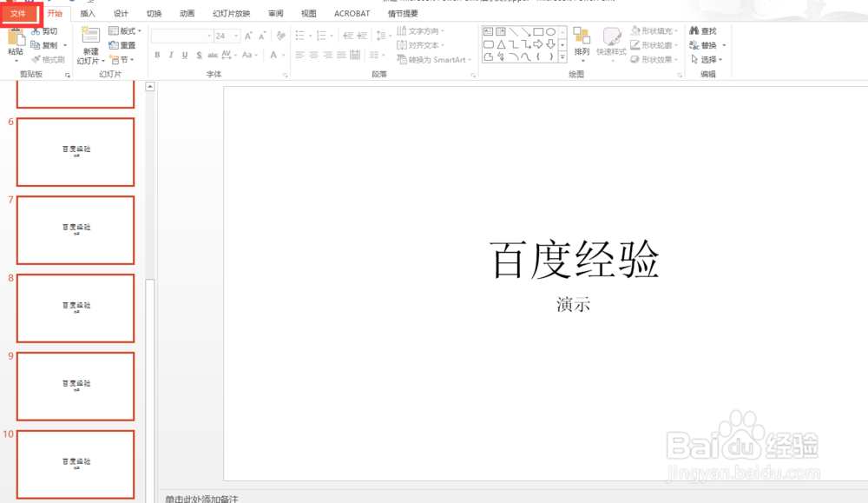Toggle Align Left paragraph alignment
The width and height of the screenshot is (868, 503).
click(x=300, y=55)
